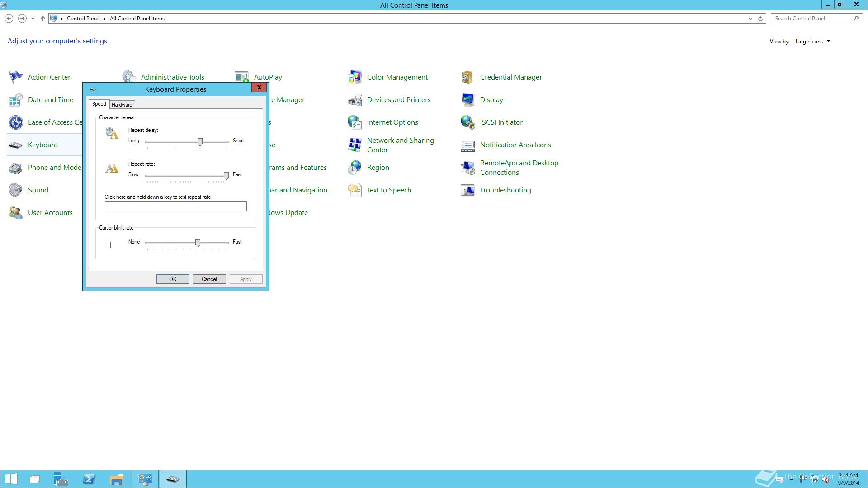Launch PowerShell from the taskbar
The width and height of the screenshot is (868, 488).
tap(89, 479)
